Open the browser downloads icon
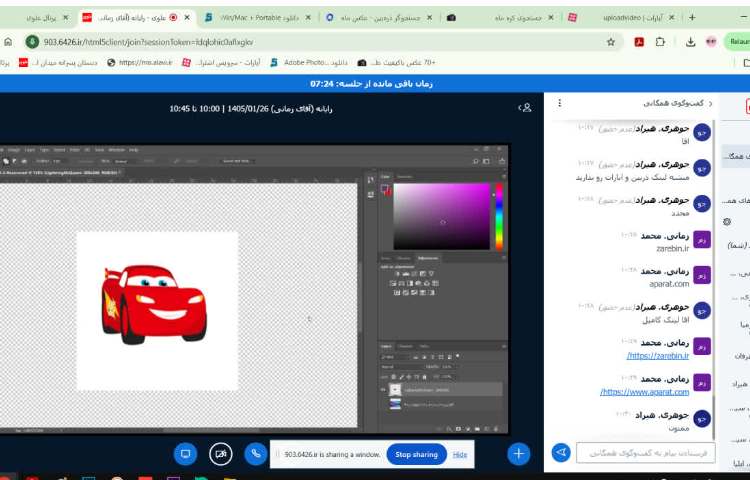Image resolution: width=750 pixels, height=480 pixels. pos(690,42)
